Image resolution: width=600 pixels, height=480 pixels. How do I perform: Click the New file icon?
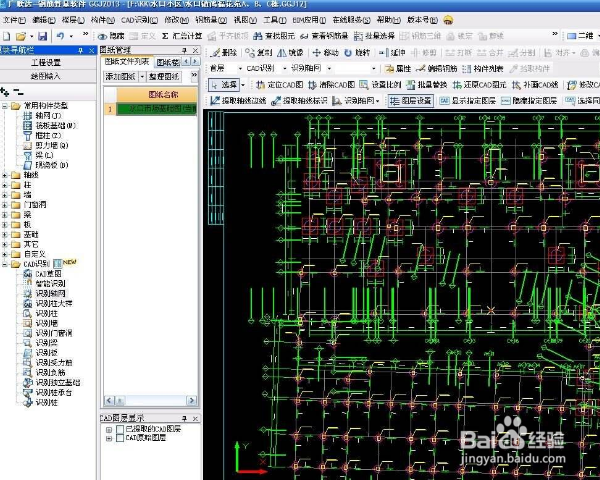coord(7,36)
